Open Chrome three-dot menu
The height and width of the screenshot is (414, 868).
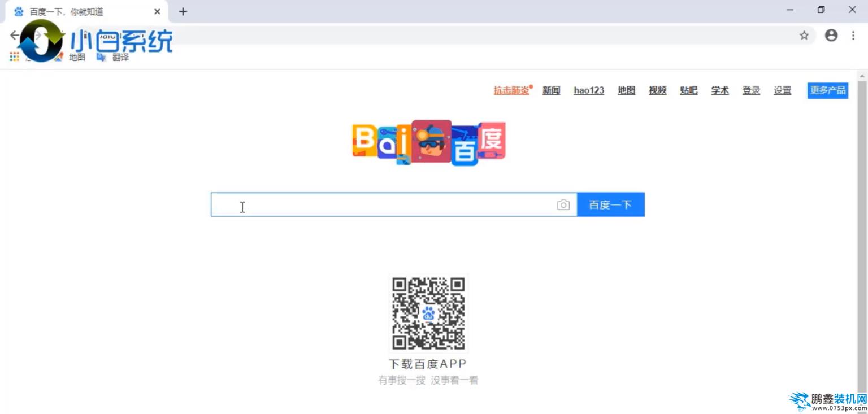coord(853,35)
